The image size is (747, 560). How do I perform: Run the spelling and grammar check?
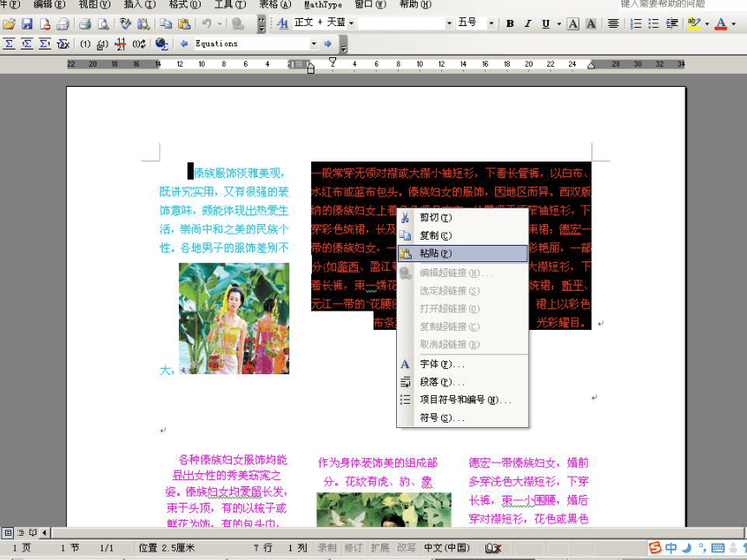(125, 23)
